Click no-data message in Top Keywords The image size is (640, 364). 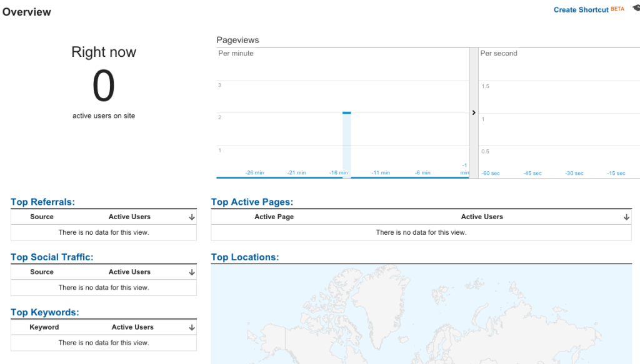pos(104,343)
